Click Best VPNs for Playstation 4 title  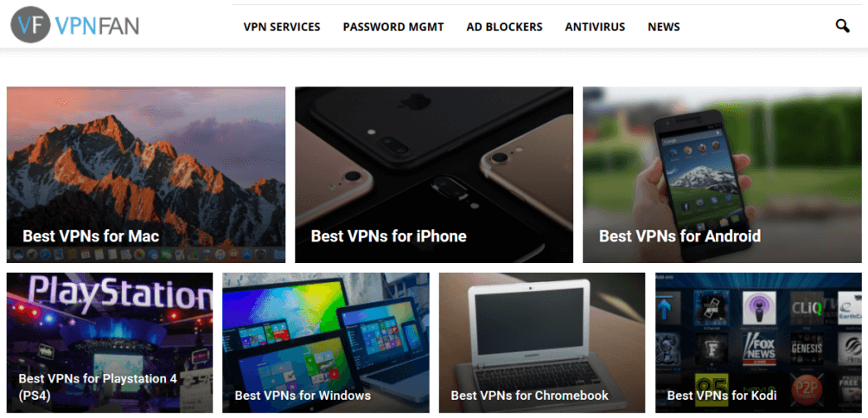click(x=98, y=387)
